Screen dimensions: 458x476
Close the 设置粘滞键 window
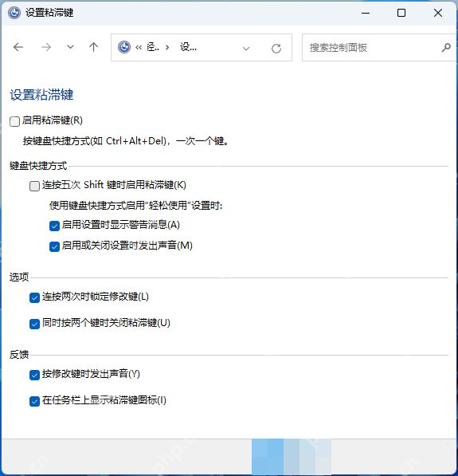click(438, 13)
